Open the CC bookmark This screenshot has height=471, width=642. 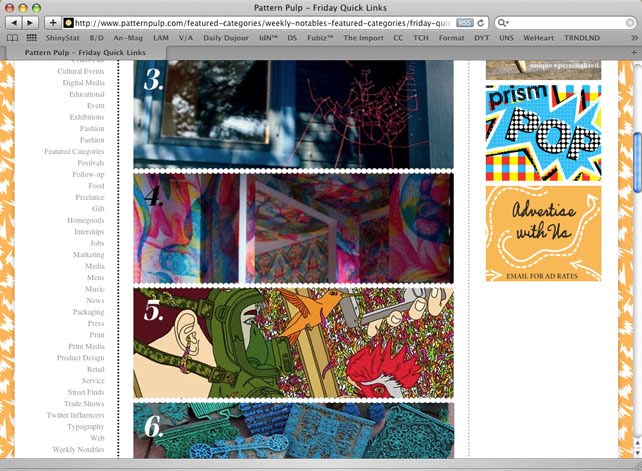tap(398, 38)
